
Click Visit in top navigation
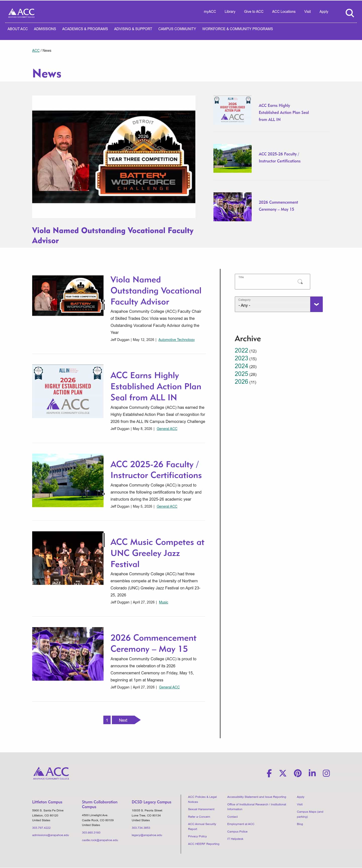(307, 12)
